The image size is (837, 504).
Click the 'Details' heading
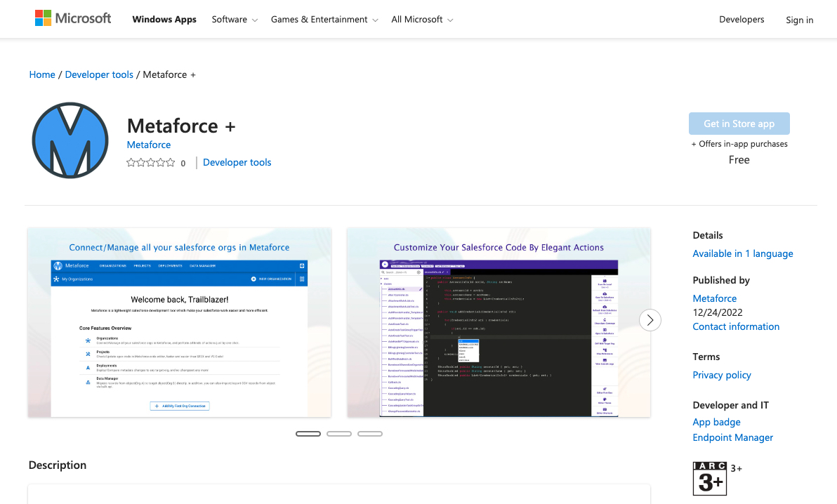[707, 235]
